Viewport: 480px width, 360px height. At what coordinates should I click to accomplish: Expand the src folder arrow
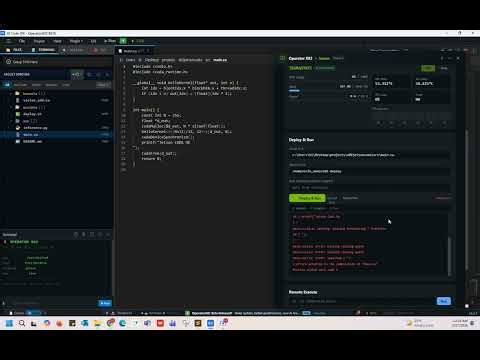[x=11, y=121]
